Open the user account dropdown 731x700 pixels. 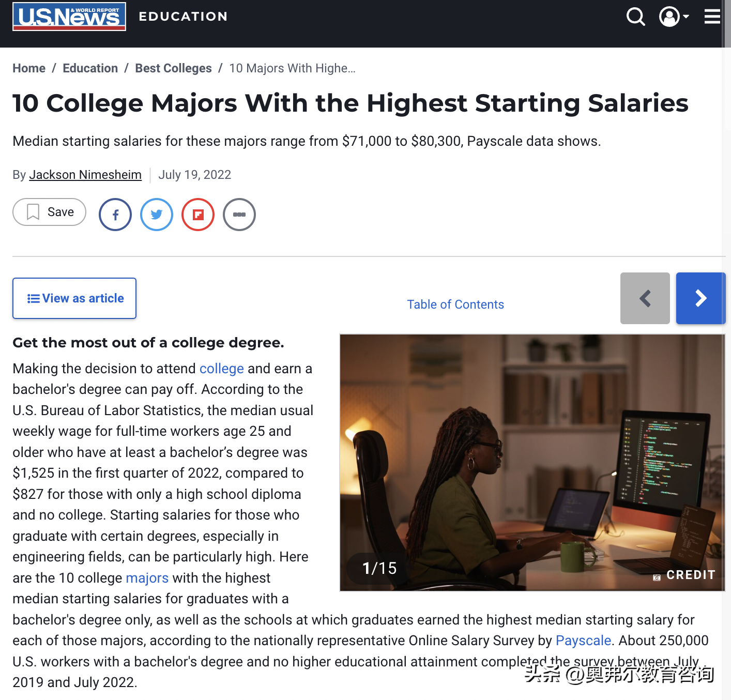[674, 17]
